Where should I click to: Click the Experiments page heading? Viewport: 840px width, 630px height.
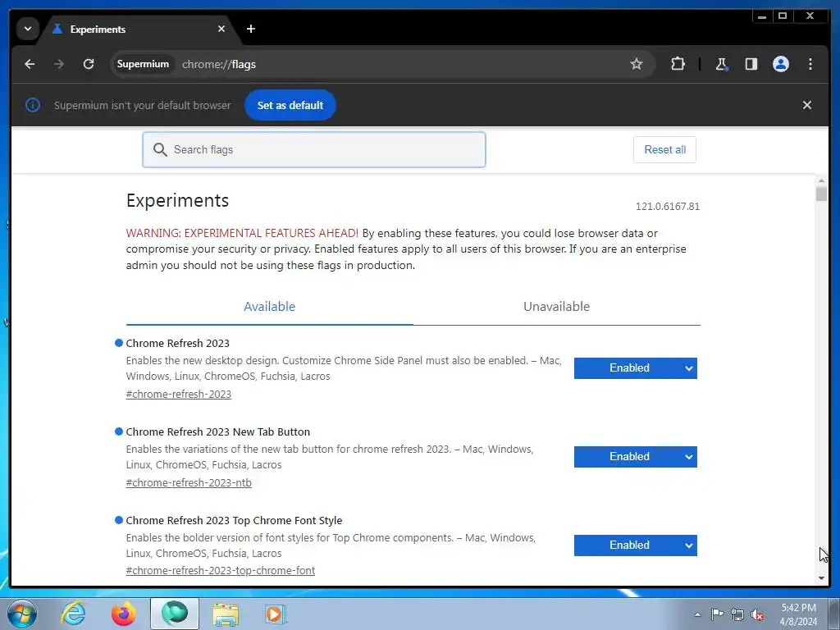[x=177, y=200]
